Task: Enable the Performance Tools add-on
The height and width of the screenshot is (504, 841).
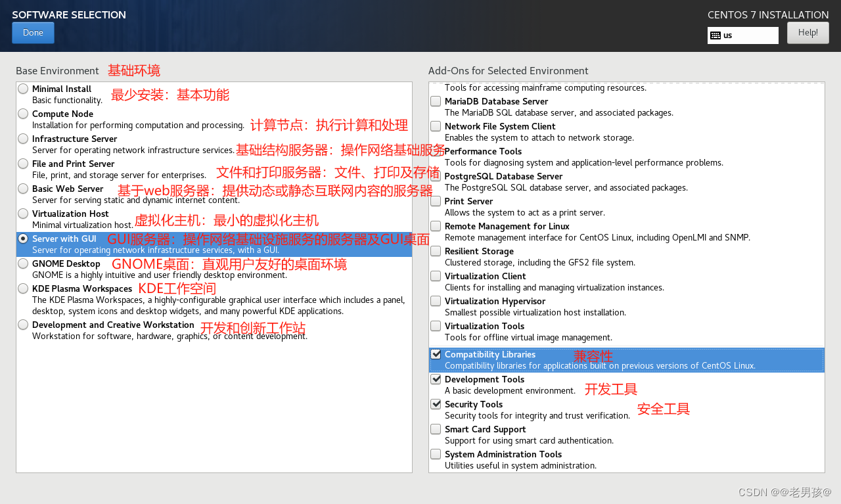Action: click(x=436, y=151)
